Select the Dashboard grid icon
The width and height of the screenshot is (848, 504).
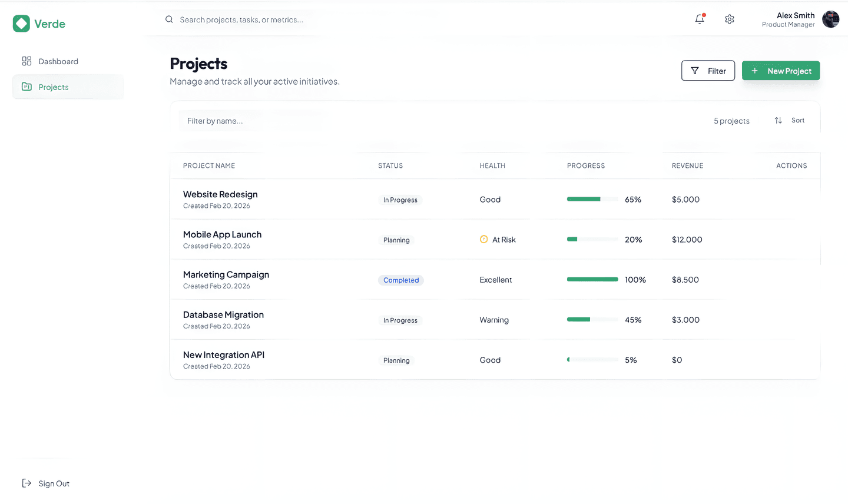click(x=26, y=61)
